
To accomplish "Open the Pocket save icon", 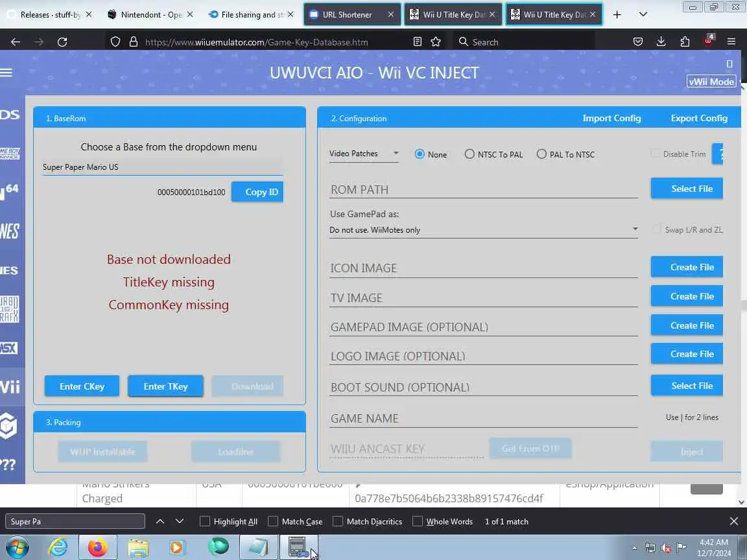I will (638, 42).
